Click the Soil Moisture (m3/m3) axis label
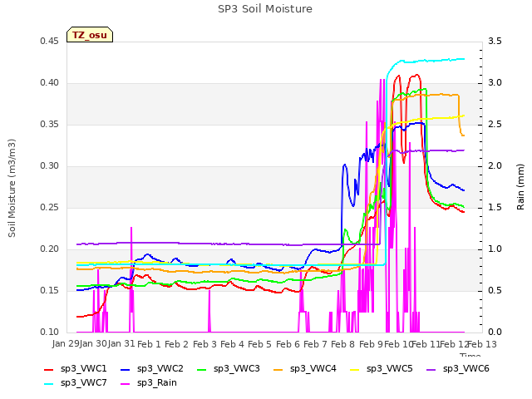Image resolution: width=532 pixels, height=399 pixels. (x=12, y=188)
